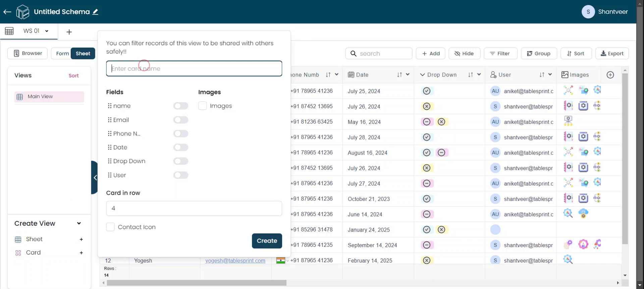Click the plus icon next to Card

81,253
